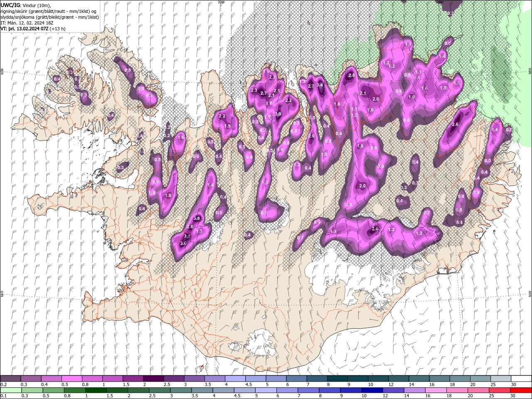Click the 'UWC/IG: Vindur (10m),' title text
The image size is (532, 399).
pyautogui.click(x=25, y=5)
